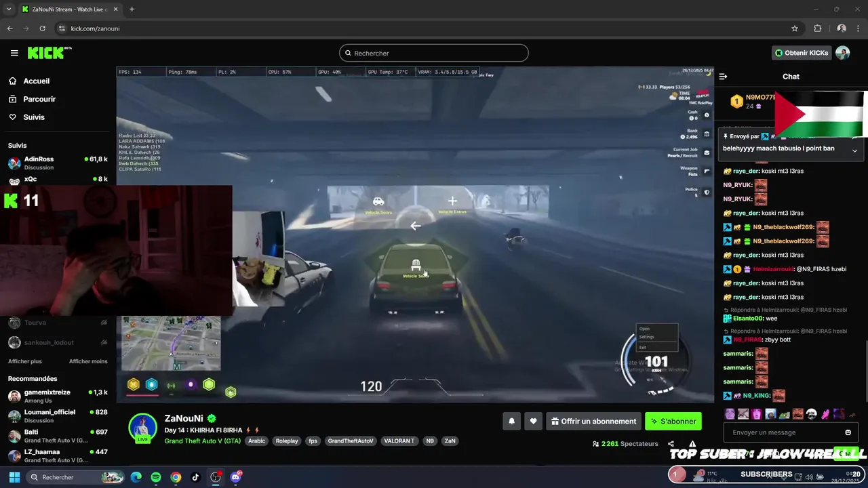Open Suivis following page
868x488 pixels.
click(34, 117)
